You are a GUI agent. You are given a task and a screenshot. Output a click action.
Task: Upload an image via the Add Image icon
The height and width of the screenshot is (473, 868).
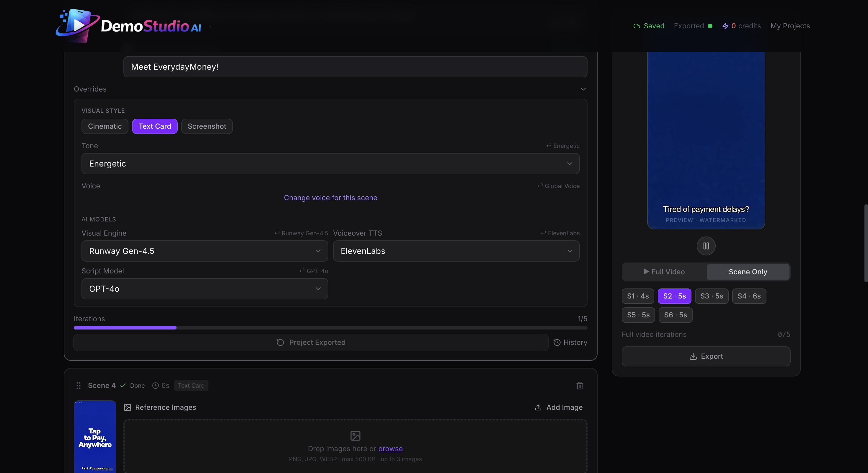click(x=538, y=407)
